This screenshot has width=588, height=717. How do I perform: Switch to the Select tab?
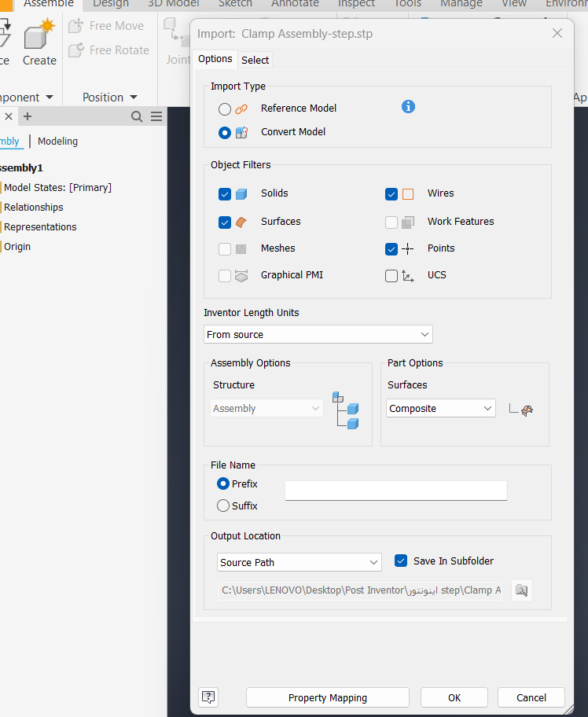click(x=255, y=60)
